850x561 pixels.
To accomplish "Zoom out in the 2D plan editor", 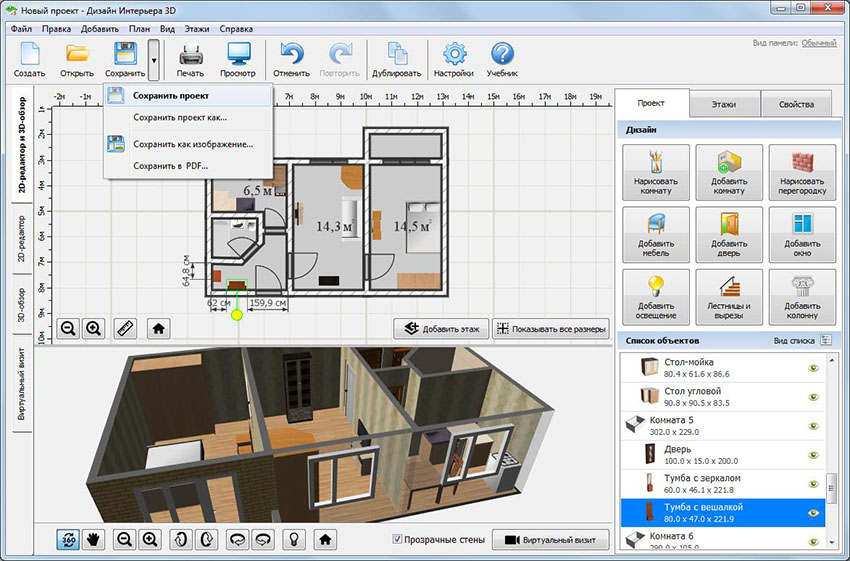I will click(x=68, y=328).
